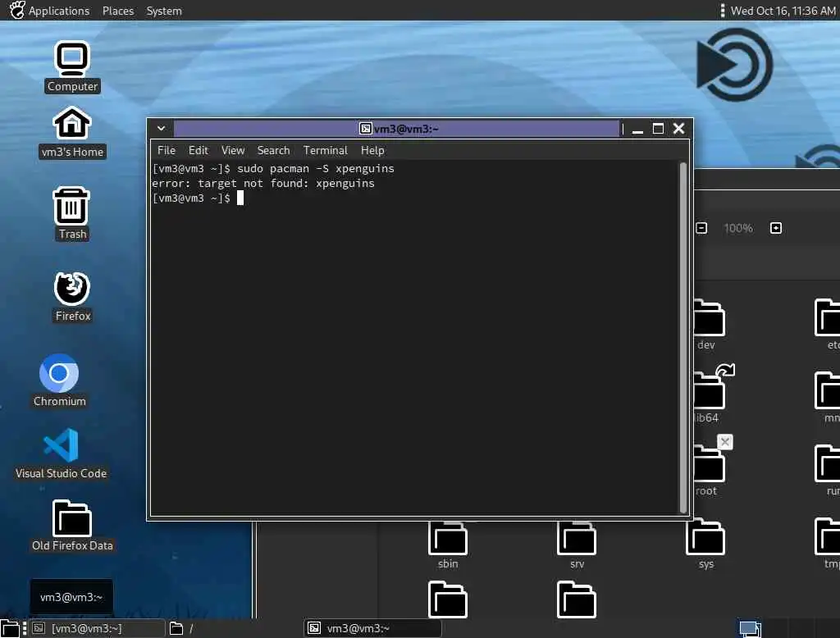
Task: Open vm3's Home desktop icon
Action: point(72,132)
